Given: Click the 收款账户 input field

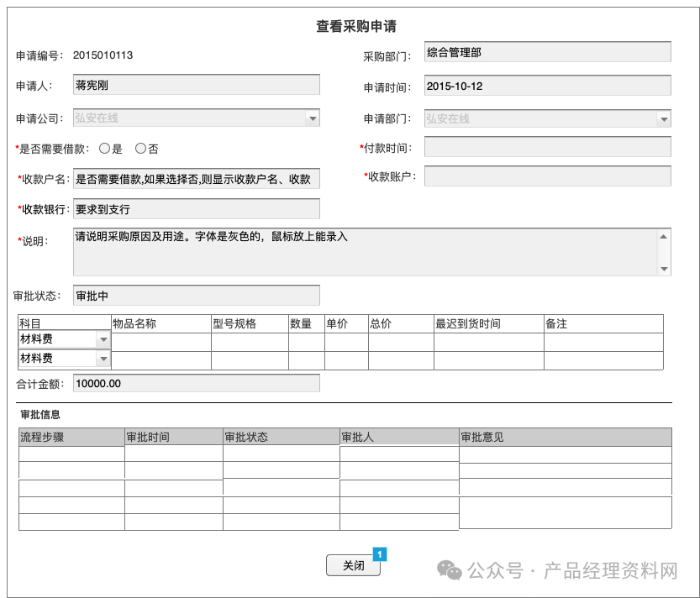Looking at the screenshot, I should click(548, 176).
